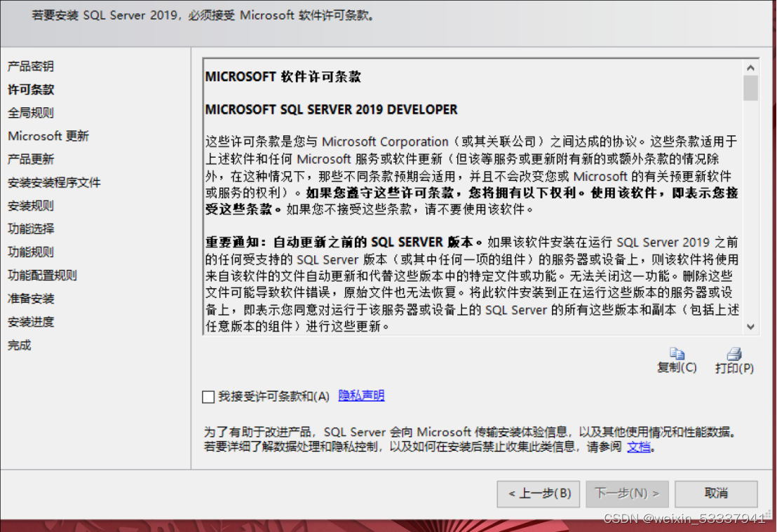Open the 隐私声明 link

point(361,395)
